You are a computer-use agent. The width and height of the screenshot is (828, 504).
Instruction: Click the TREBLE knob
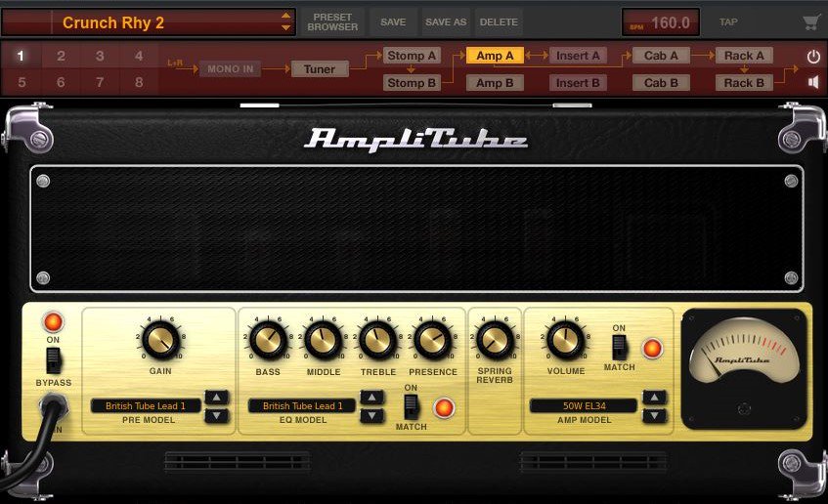pyautogui.click(x=378, y=339)
